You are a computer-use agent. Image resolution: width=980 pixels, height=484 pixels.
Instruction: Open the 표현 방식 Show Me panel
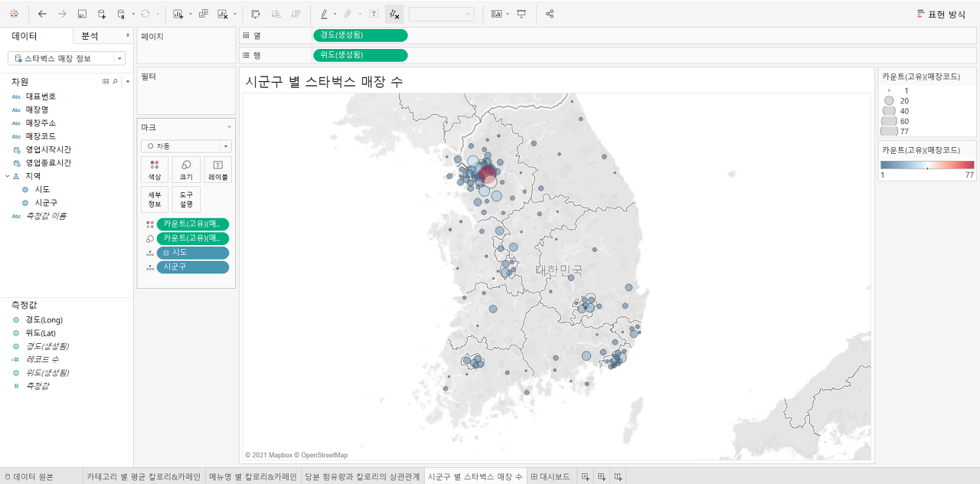point(941,14)
